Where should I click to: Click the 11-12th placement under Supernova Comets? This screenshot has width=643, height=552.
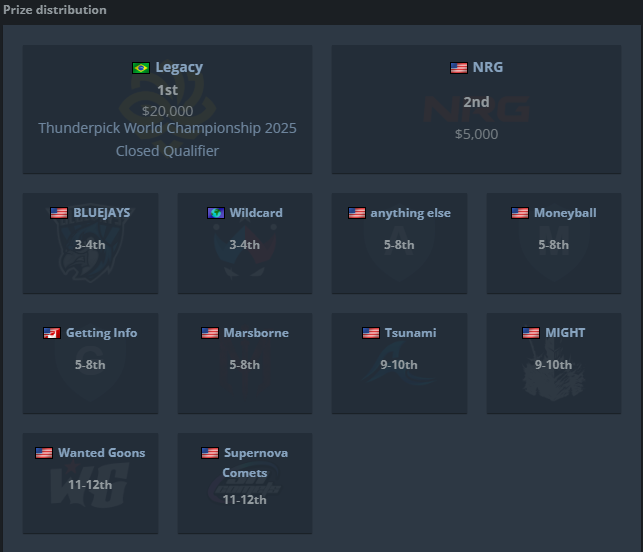tap(244, 500)
